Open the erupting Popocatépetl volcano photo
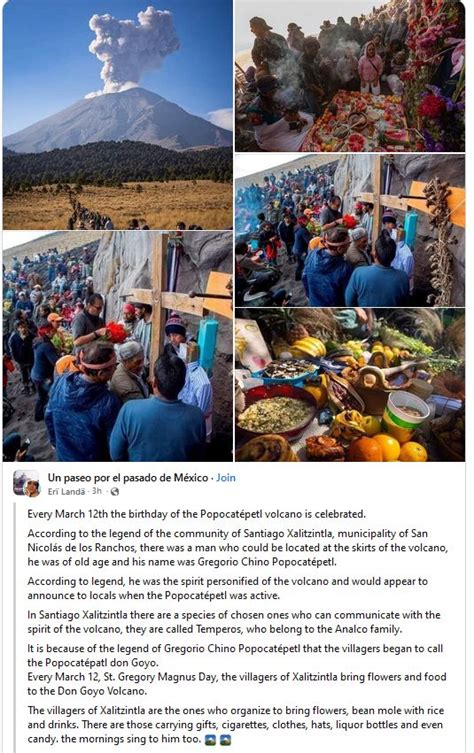The image size is (474, 753). 118,115
